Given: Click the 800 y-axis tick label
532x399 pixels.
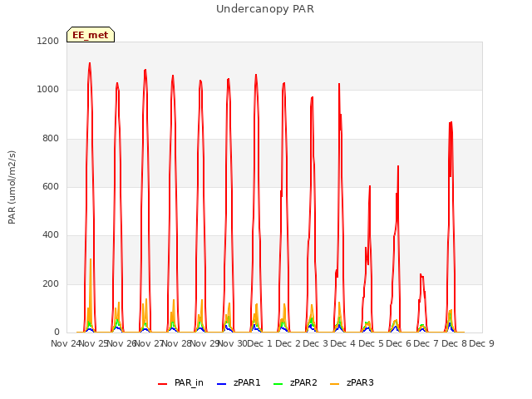Looking at the screenshot, I should click(51, 139).
